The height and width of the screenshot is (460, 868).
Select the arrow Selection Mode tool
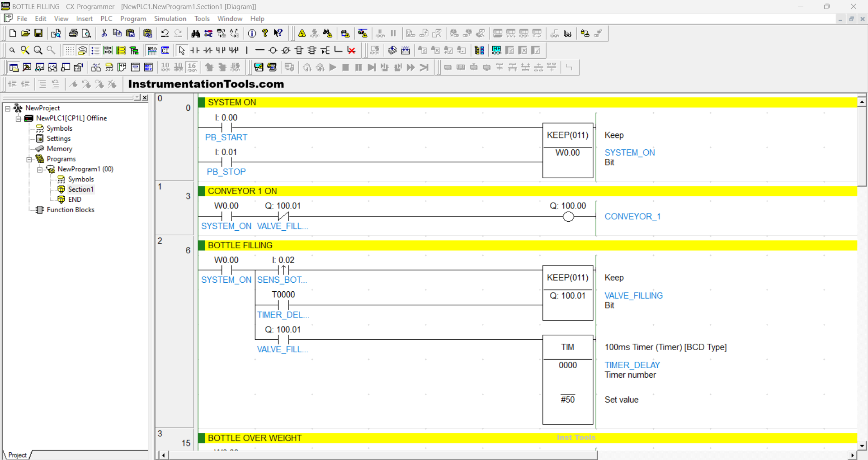[182, 50]
